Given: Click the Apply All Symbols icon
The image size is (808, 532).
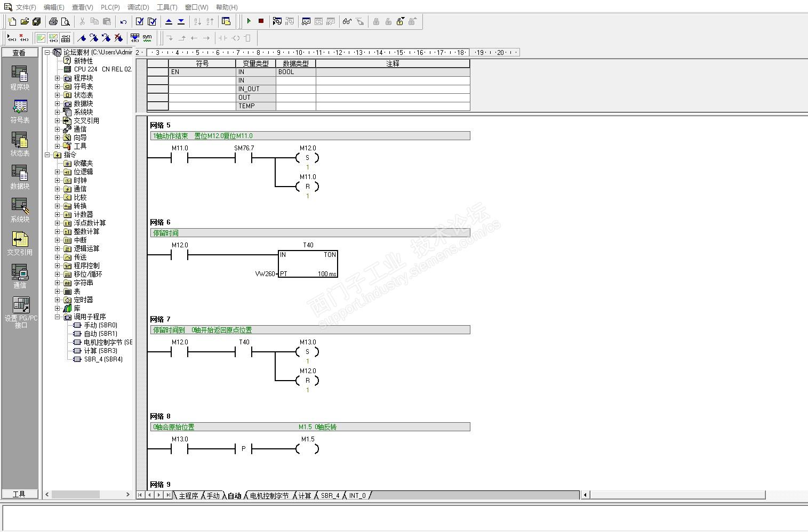Looking at the screenshot, I should click(x=135, y=38).
